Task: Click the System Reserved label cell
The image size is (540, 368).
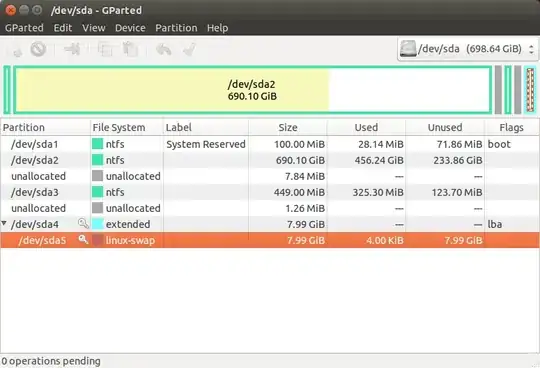Action: [206, 144]
